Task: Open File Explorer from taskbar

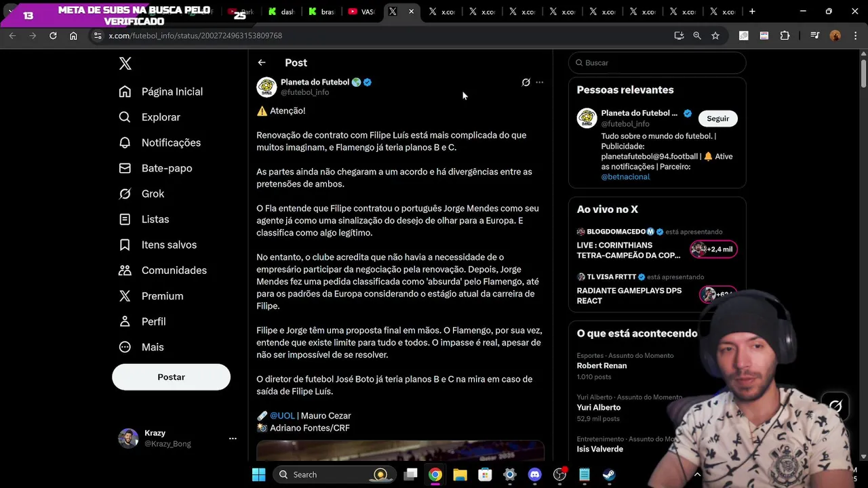Action: tap(460, 474)
